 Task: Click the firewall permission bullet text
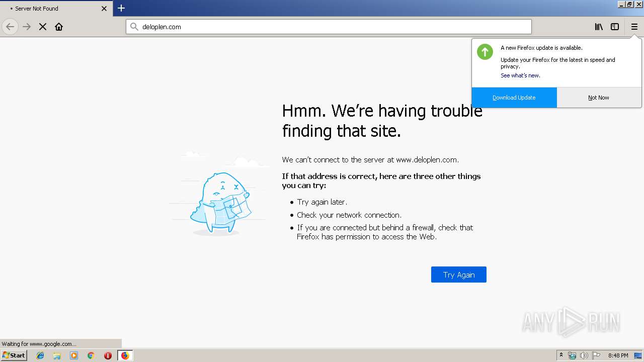(x=385, y=232)
